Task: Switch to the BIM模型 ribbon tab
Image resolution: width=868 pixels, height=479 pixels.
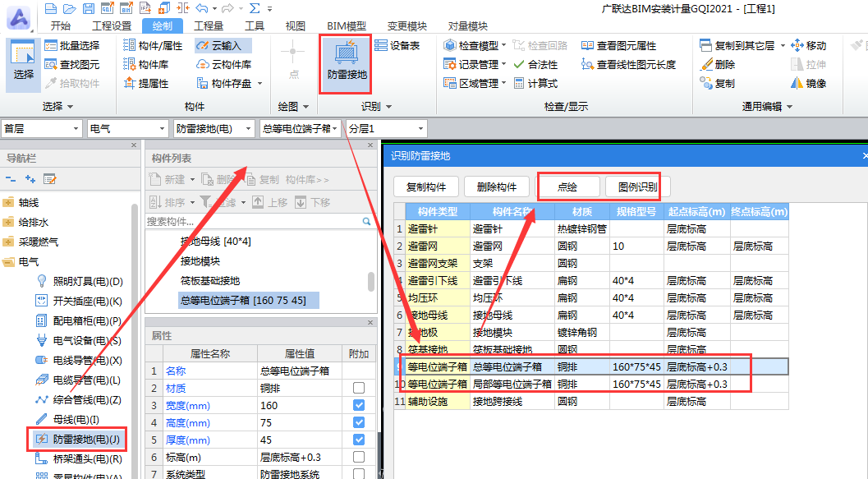Action: pyautogui.click(x=347, y=26)
